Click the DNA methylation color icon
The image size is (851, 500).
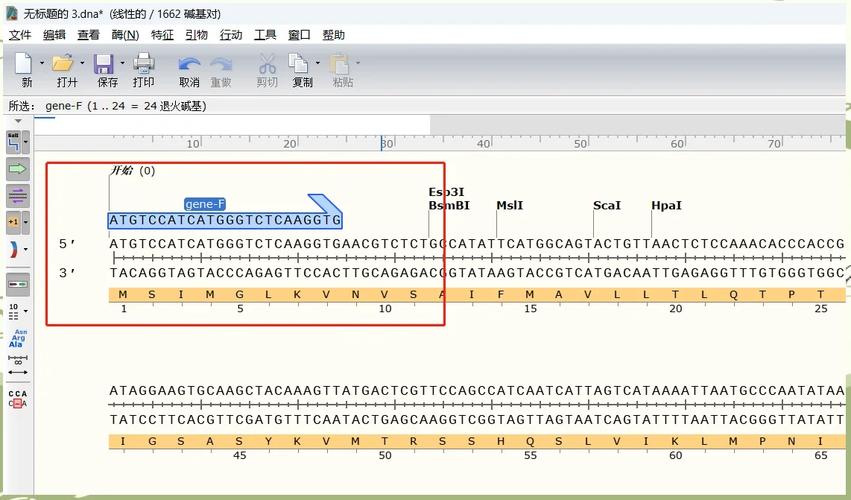pos(14,250)
